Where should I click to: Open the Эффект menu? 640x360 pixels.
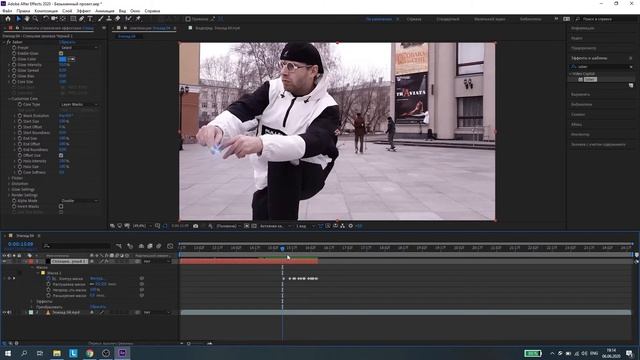click(x=84, y=11)
